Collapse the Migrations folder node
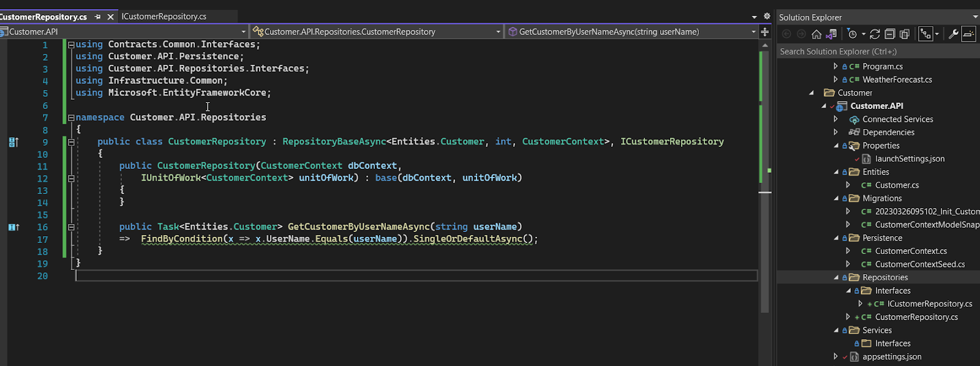Image resolution: width=980 pixels, height=366 pixels. (836, 199)
